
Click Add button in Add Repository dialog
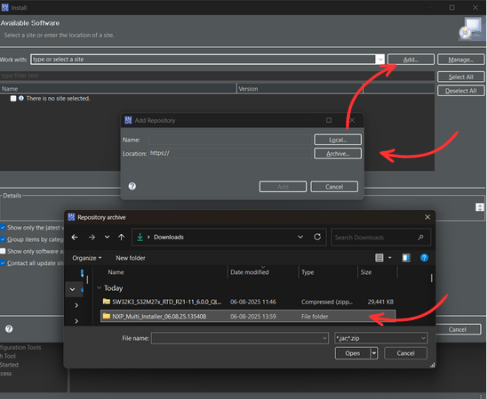[x=283, y=187]
